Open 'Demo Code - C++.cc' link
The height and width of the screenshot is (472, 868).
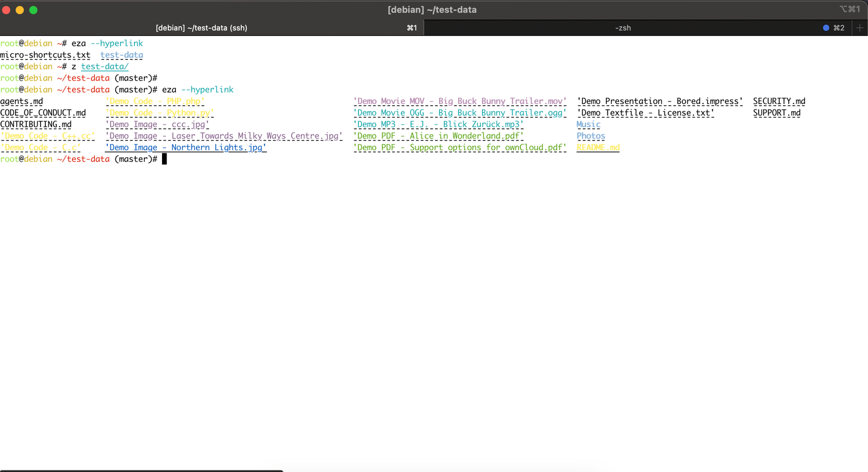pyautogui.click(x=47, y=136)
